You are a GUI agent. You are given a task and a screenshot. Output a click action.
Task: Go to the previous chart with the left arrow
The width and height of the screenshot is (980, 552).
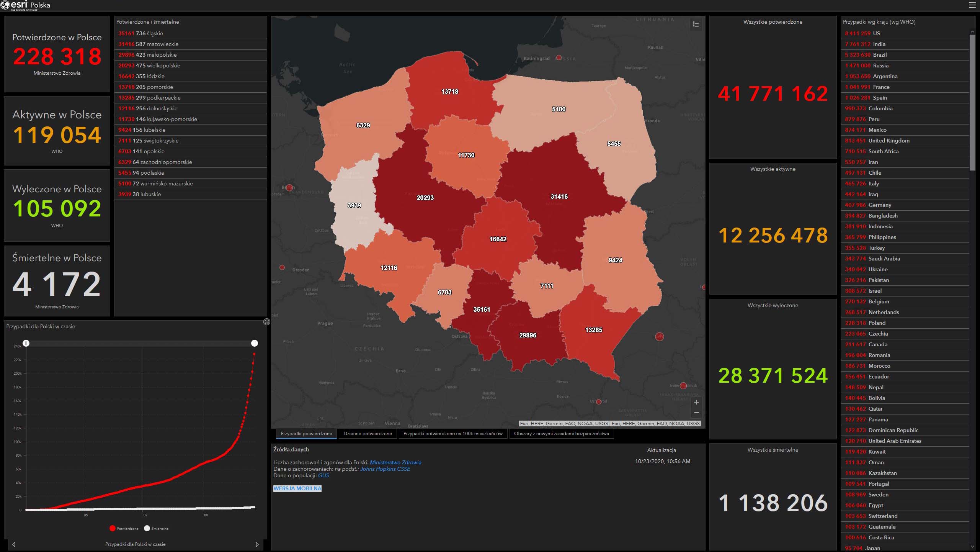point(14,544)
